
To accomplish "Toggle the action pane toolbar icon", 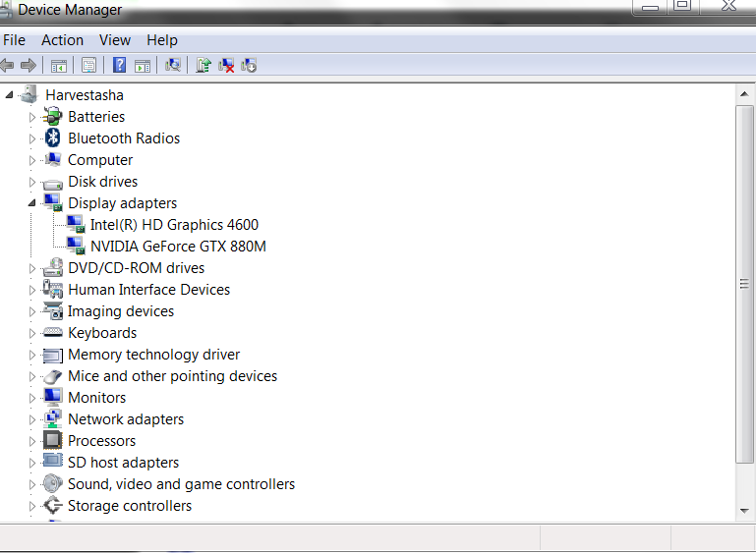I will click(x=143, y=66).
